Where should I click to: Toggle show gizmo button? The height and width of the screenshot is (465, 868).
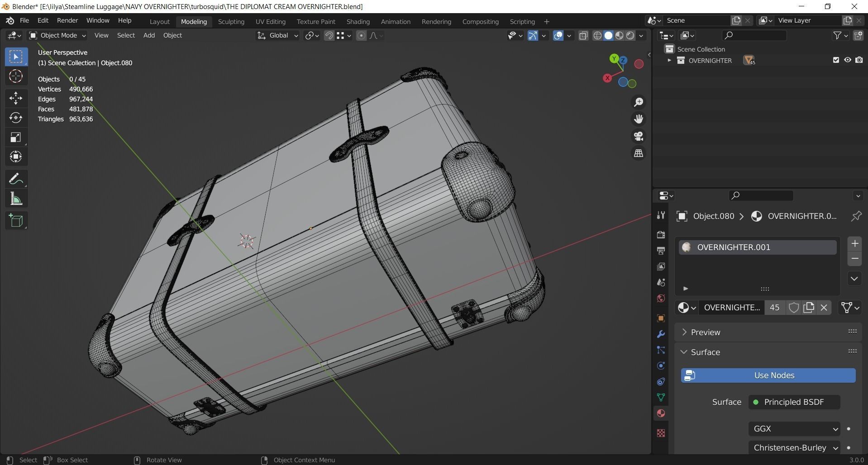533,35
